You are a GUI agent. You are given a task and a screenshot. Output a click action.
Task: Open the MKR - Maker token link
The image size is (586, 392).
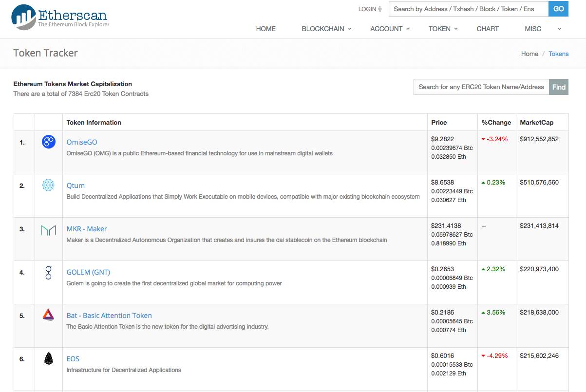coord(87,229)
